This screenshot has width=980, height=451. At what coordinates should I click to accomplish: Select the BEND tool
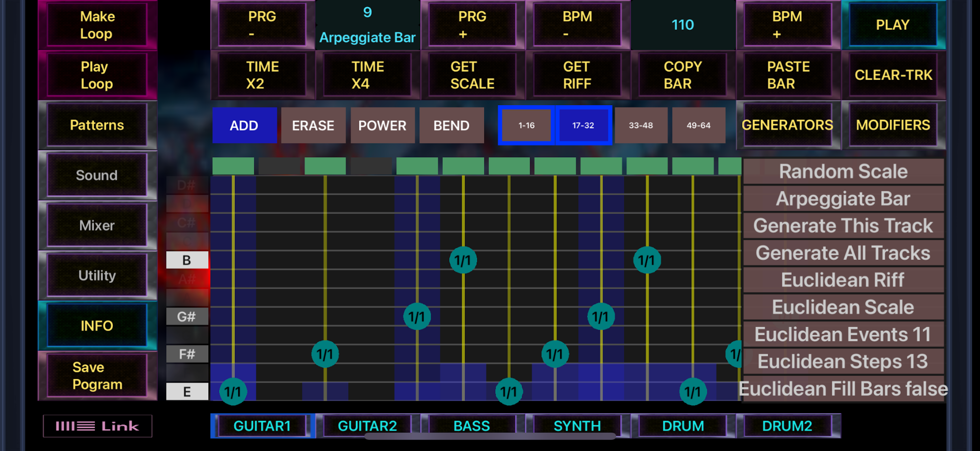click(452, 125)
